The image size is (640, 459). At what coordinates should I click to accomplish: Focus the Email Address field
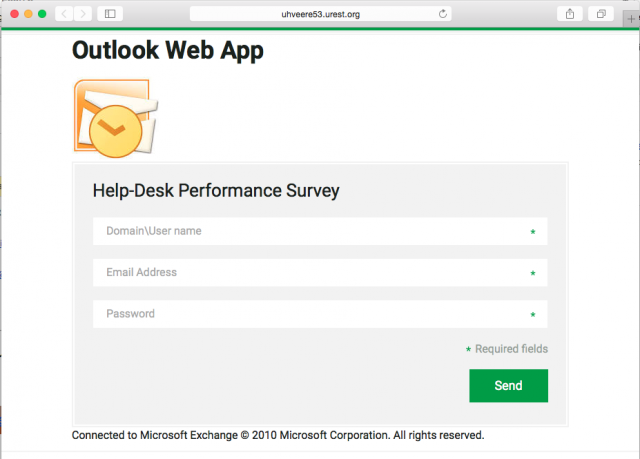(x=320, y=272)
